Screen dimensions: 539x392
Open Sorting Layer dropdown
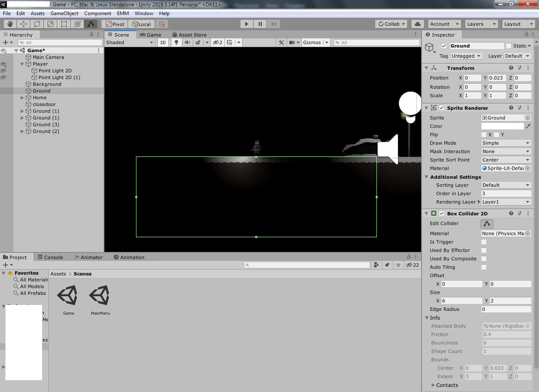click(506, 185)
